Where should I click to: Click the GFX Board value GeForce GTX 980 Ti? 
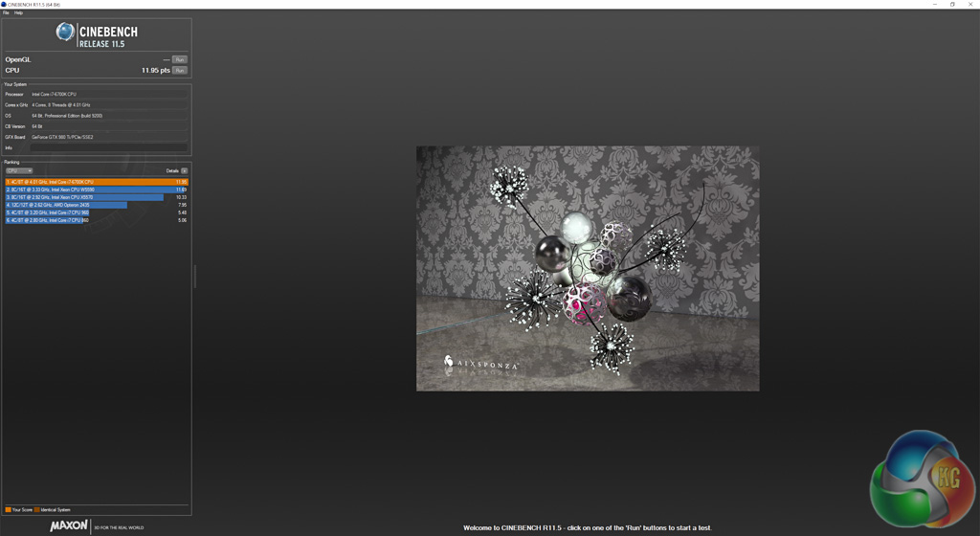(x=109, y=137)
